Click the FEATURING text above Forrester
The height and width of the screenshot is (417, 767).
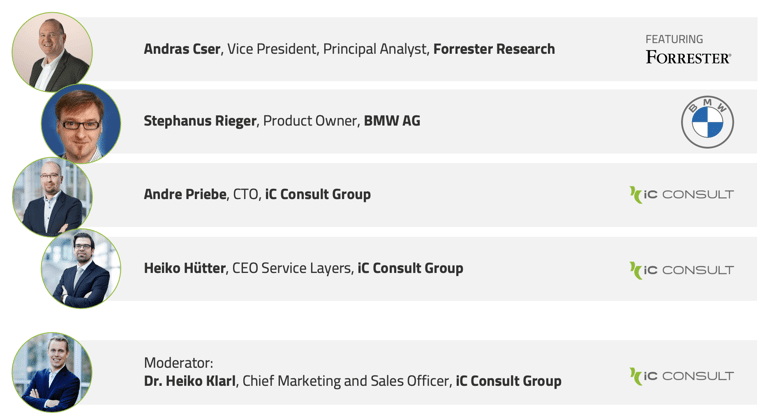(x=674, y=39)
